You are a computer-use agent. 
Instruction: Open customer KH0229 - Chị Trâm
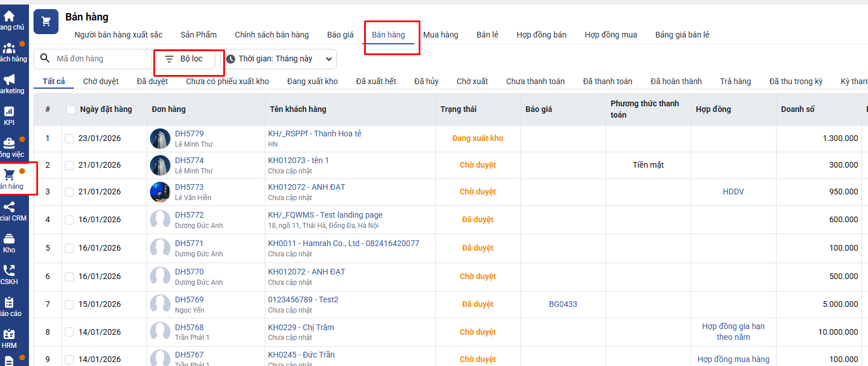tap(301, 327)
